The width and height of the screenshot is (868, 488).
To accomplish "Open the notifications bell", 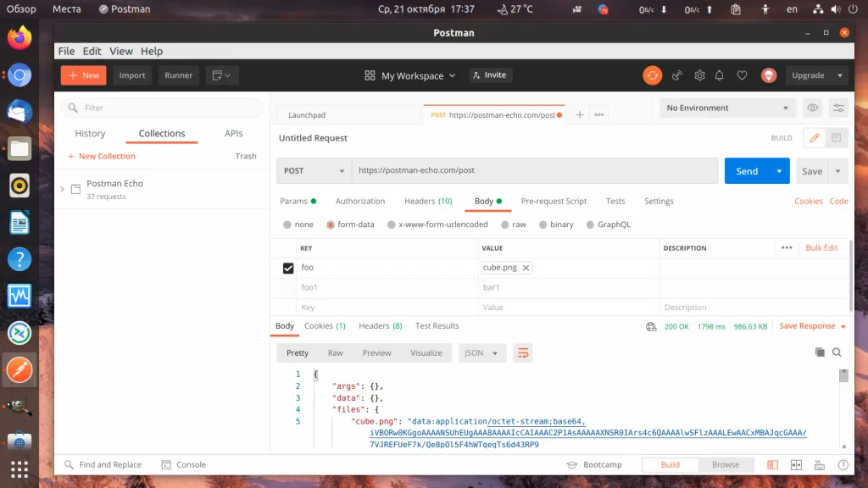I will click(720, 75).
